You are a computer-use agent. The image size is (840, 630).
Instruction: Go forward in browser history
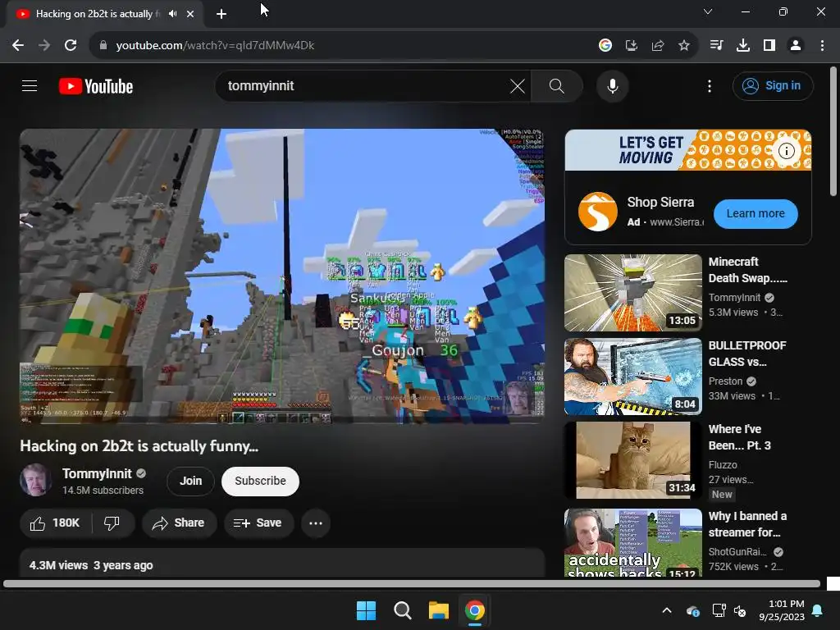point(44,46)
